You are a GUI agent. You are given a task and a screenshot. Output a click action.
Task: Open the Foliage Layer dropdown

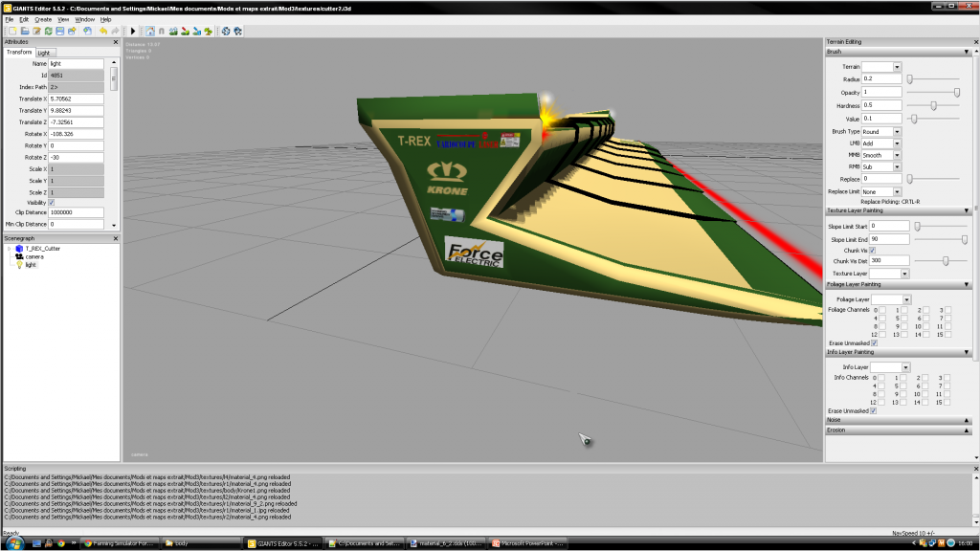point(907,299)
